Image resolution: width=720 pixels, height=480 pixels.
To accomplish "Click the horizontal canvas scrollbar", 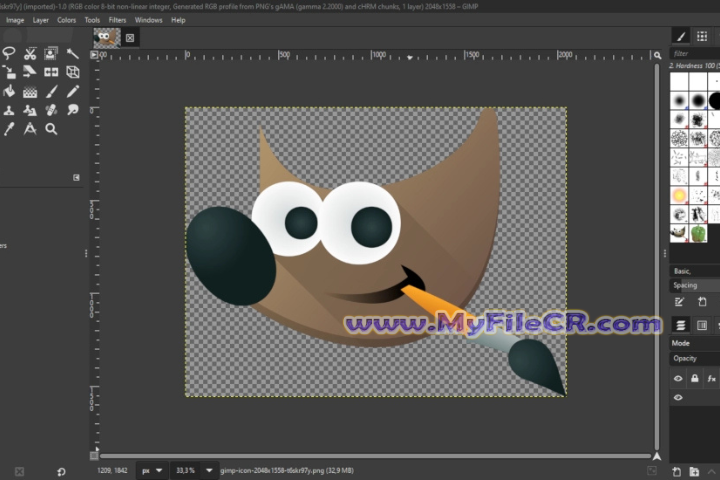I will tap(375, 456).
